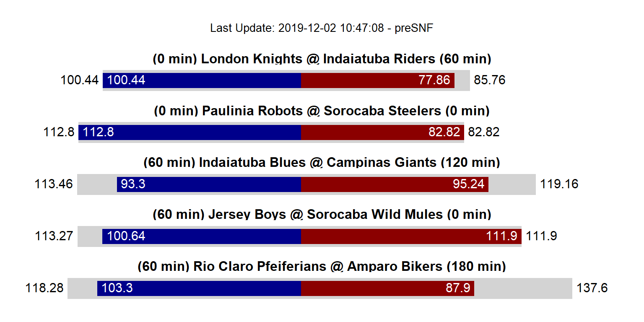This screenshot has height=322, width=644.
Task: Click the blue bar showing 93.3
Action: [x=209, y=184]
